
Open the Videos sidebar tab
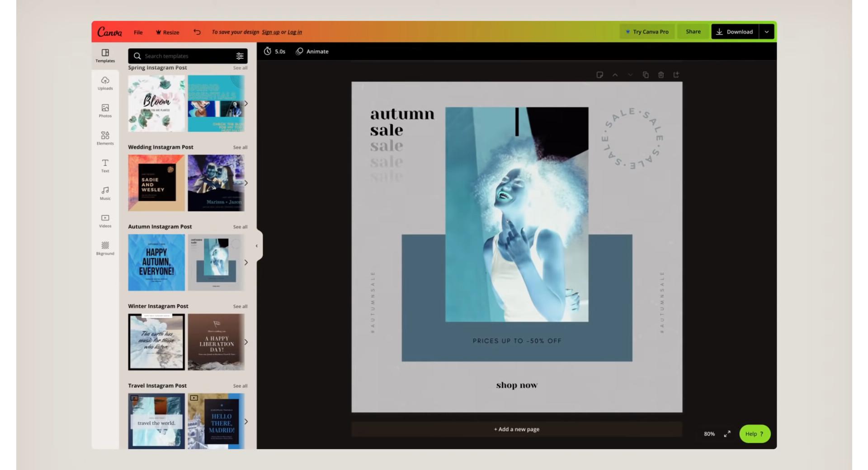(x=105, y=221)
